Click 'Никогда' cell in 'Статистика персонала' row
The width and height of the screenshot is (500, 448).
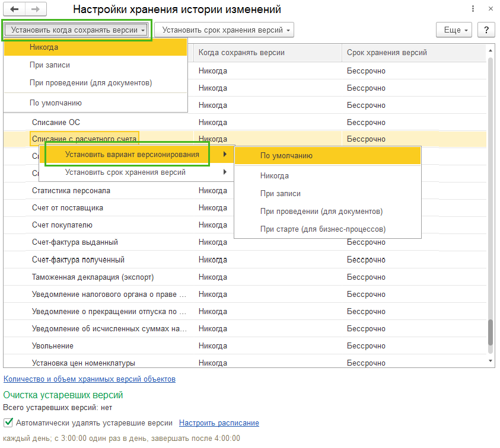click(x=213, y=191)
